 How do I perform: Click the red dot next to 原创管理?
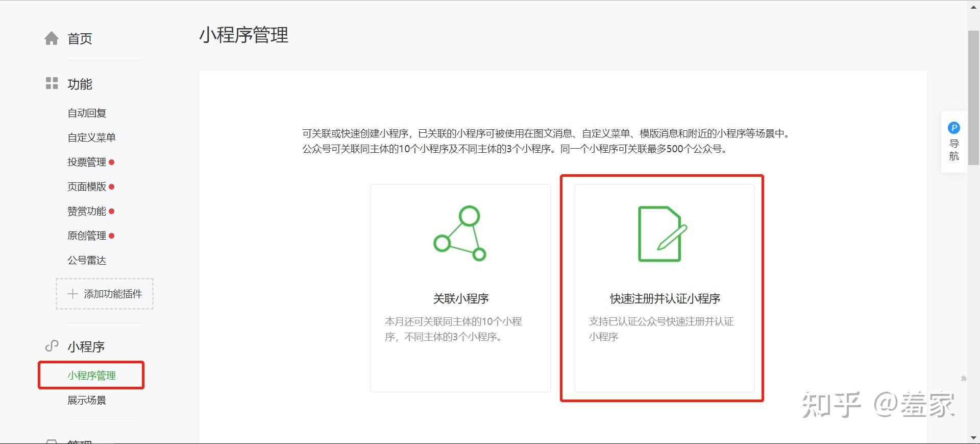point(112,236)
